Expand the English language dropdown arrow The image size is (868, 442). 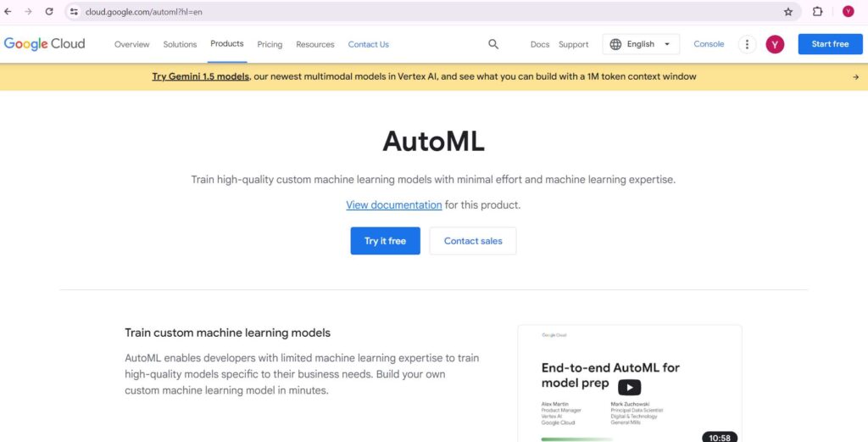pyautogui.click(x=667, y=44)
